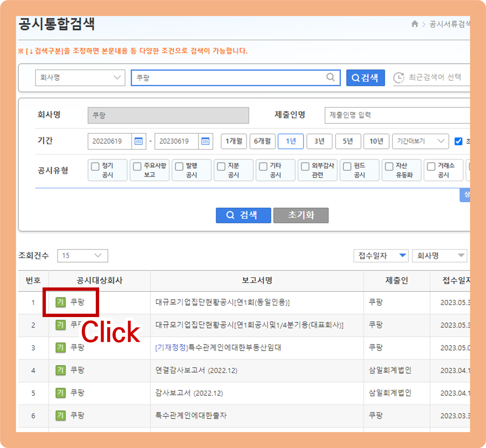Screen dimensions: 486x448
Task: Toggle the 자산유동화 checkbox
Action: pyautogui.click(x=389, y=166)
